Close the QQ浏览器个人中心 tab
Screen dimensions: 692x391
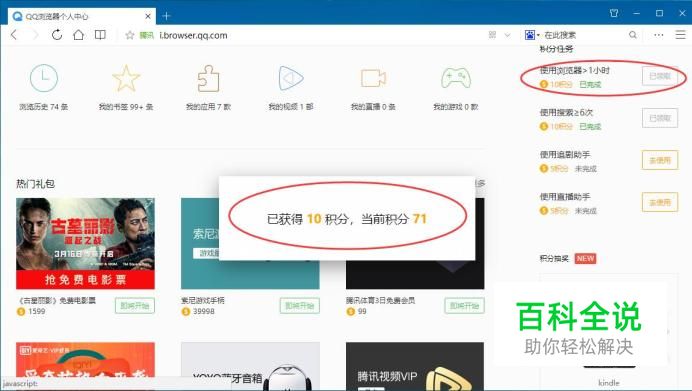148,16
